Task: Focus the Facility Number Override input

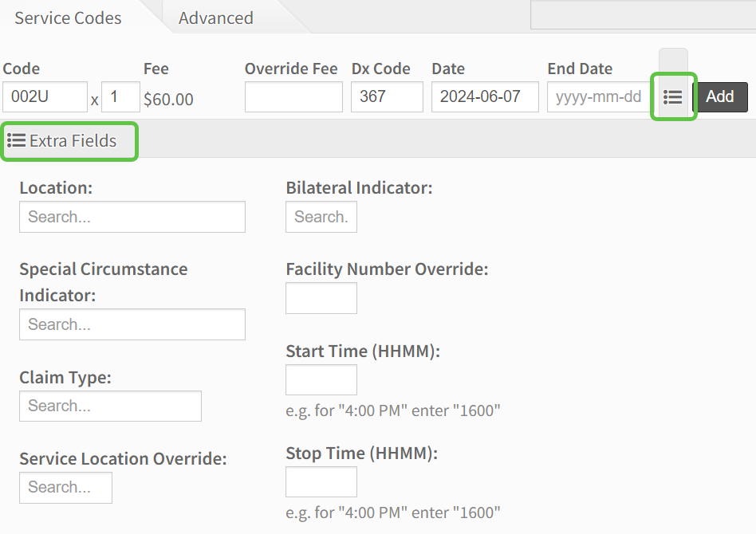Action: point(321,298)
